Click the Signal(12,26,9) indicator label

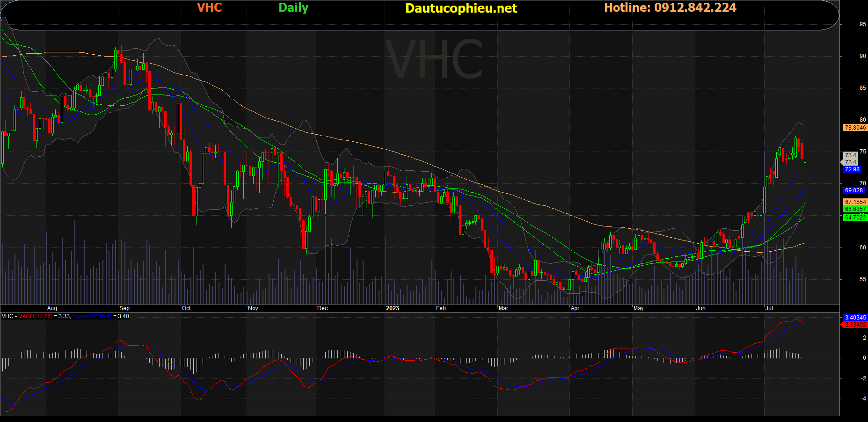coord(92,316)
